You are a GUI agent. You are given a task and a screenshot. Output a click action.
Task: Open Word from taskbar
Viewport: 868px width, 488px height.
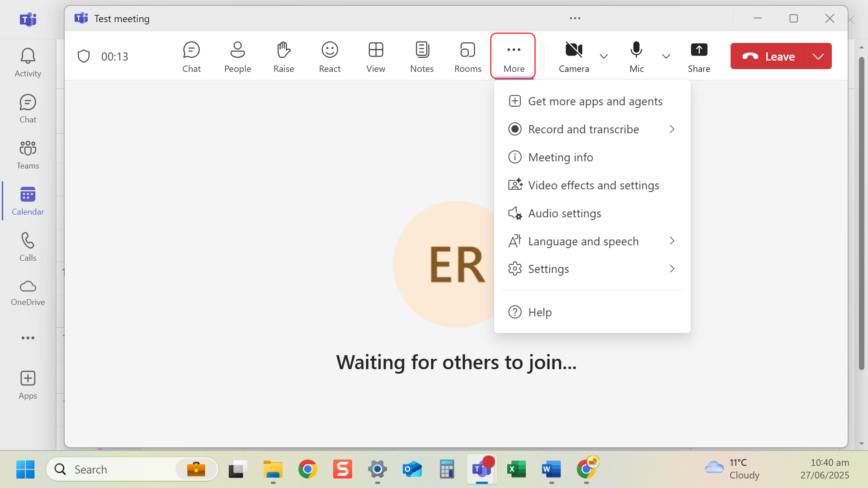552,469
